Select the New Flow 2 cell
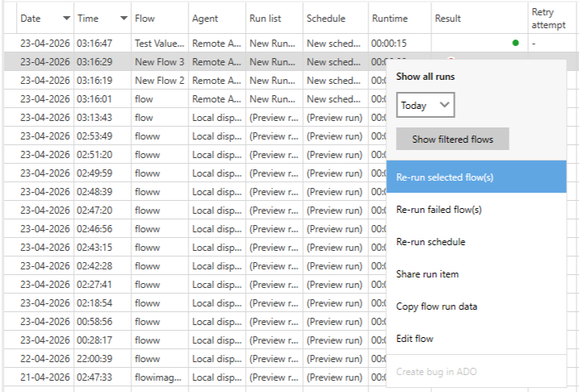The height and width of the screenshot is (392, 579). click(160, 80)
